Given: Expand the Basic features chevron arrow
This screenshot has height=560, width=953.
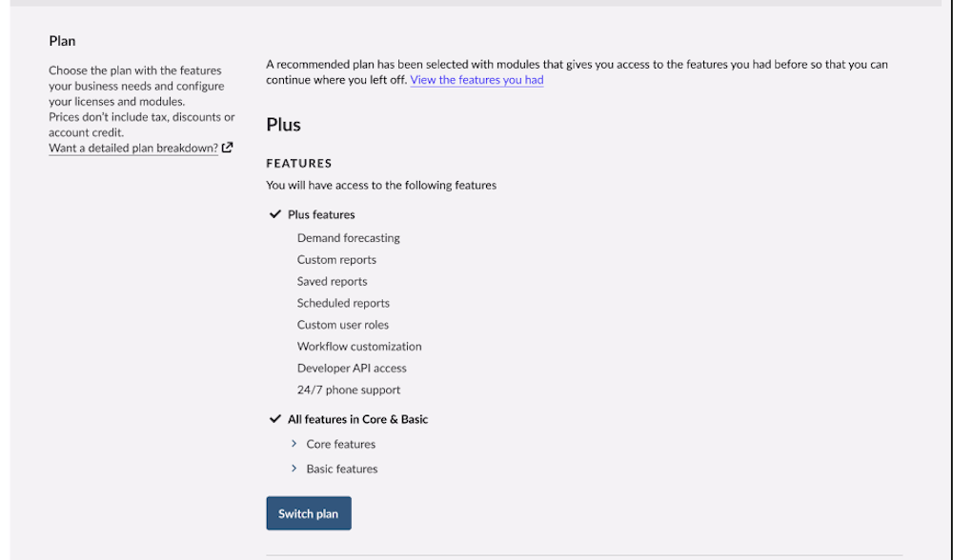Looking at the screenshot, I should click(x=294, y=469).
